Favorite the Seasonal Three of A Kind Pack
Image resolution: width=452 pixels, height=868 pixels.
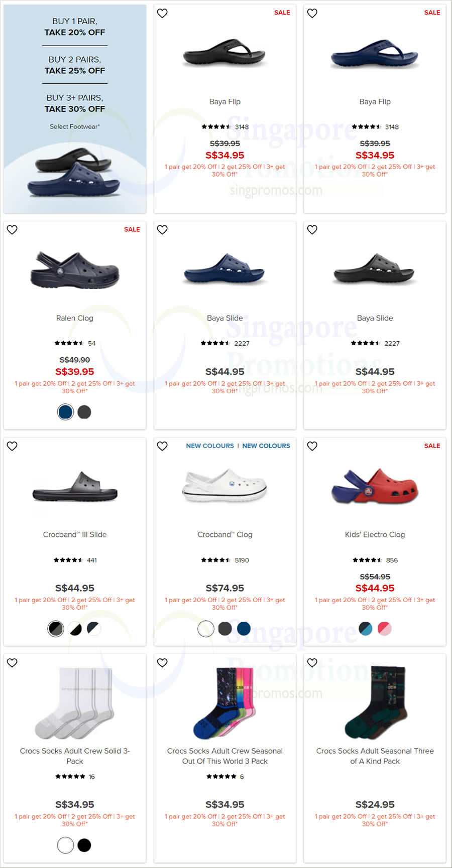click(x=312, y=662)
